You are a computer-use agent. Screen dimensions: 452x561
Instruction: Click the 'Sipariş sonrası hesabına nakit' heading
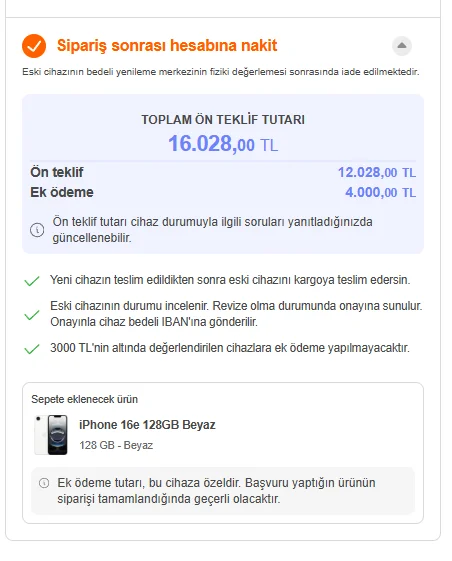[167, 45]
